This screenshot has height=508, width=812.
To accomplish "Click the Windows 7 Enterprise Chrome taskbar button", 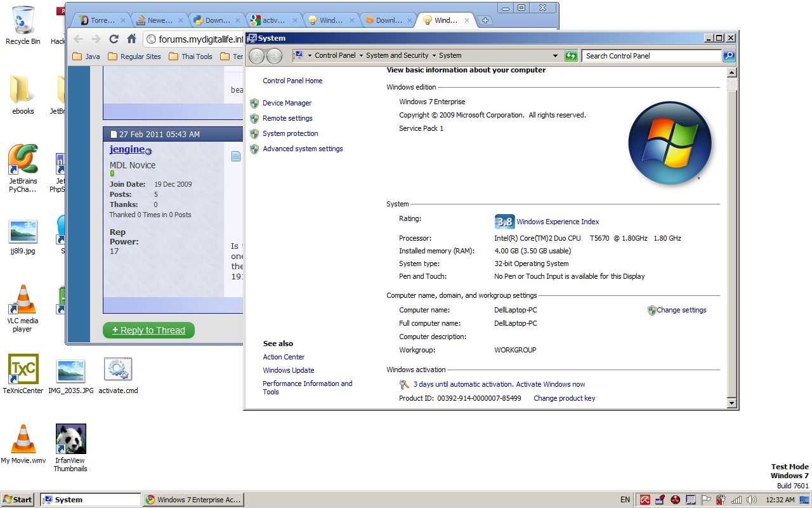I will [x=193, y=500].
